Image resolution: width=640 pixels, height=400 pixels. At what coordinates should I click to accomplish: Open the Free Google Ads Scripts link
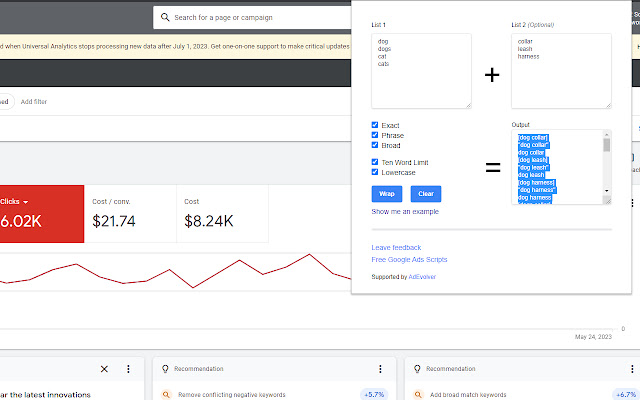409,260
